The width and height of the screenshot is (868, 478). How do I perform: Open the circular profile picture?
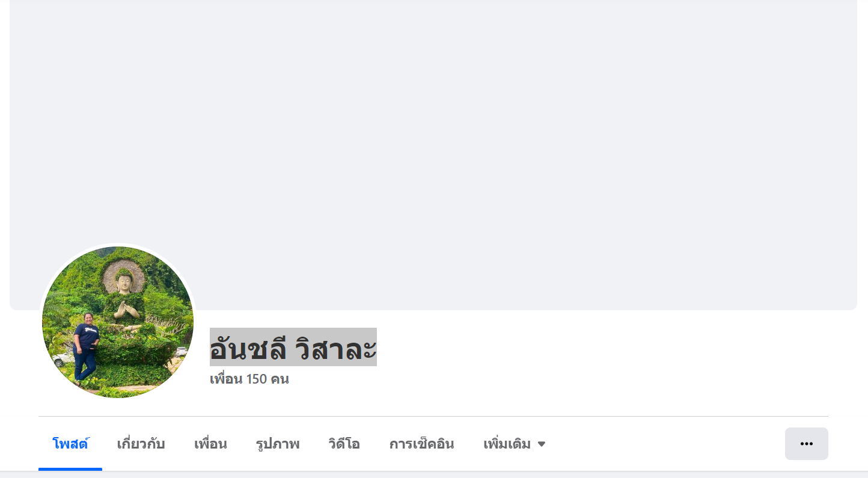(x=118, y=322)
